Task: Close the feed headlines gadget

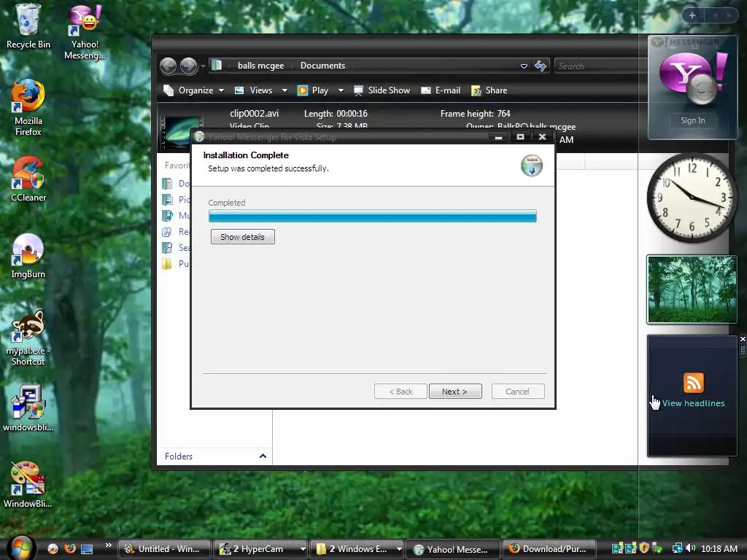Action: point(742,339)
